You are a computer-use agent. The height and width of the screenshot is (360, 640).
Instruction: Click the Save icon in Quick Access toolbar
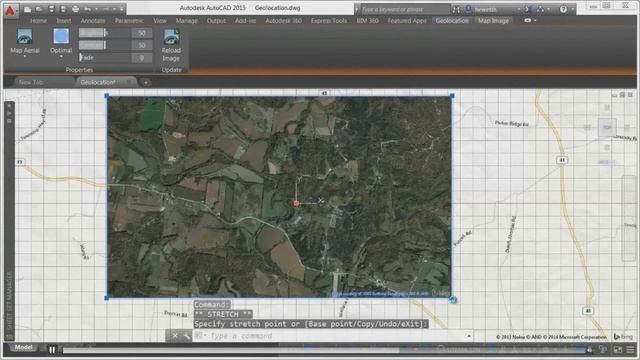51,9
